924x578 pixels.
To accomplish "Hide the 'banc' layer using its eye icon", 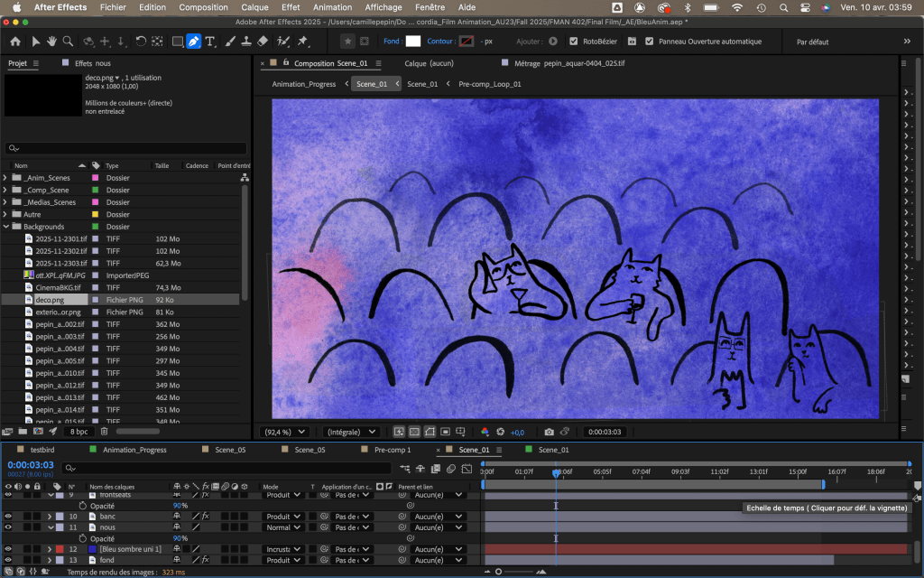I will pos(8,517).
